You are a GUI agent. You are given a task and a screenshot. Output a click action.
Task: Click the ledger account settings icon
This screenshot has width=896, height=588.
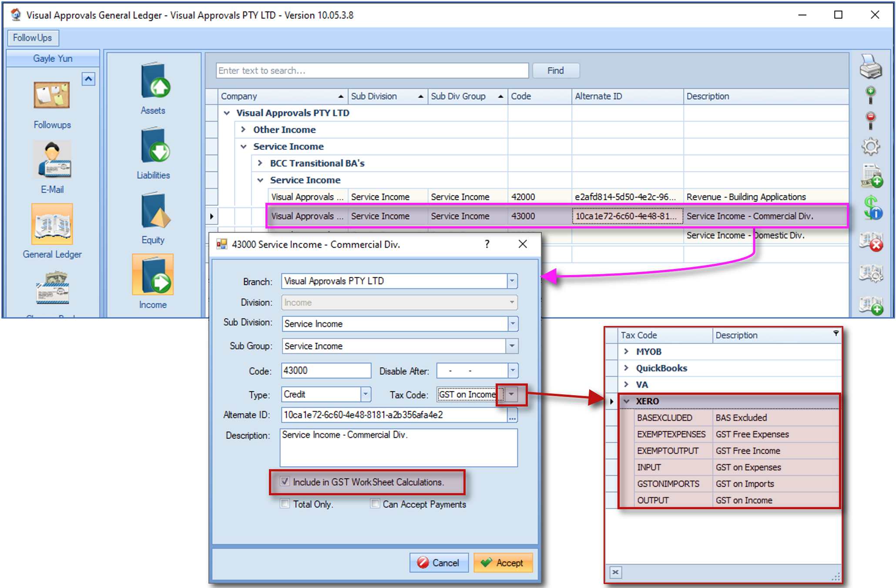click(871, 273)
